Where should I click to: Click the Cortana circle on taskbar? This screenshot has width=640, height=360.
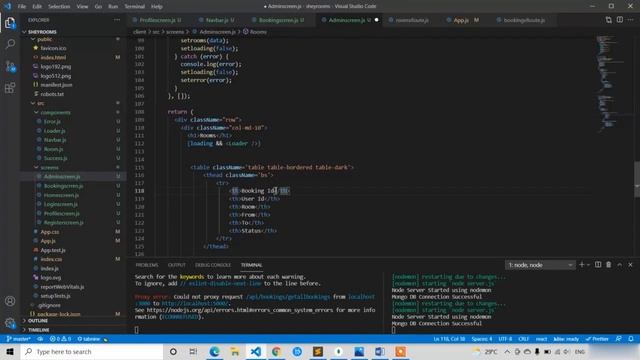(x=173, y=351)
